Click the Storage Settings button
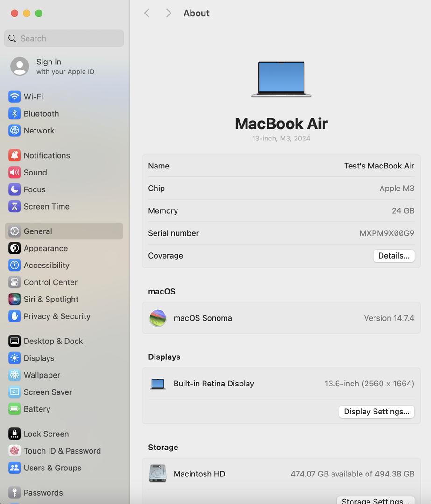This screenshot has height=504, width=431. 376,500
